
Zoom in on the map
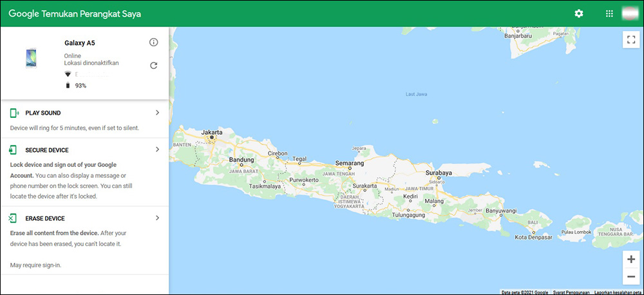click(630, 260)
